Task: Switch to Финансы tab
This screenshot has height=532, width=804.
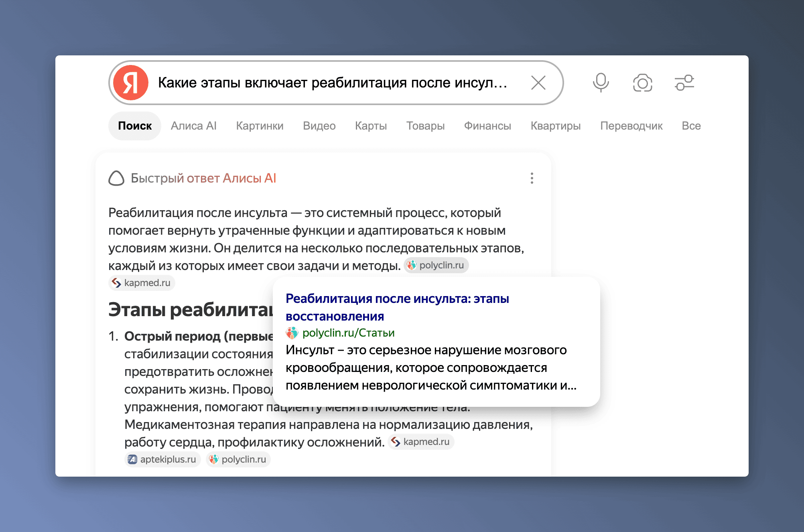Action: [487, 126]
